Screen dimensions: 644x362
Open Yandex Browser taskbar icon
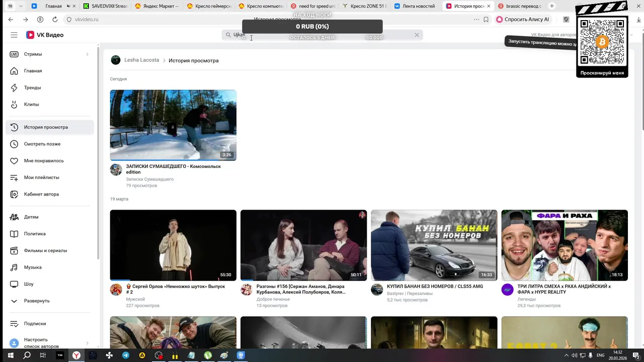tap(76, 355)
